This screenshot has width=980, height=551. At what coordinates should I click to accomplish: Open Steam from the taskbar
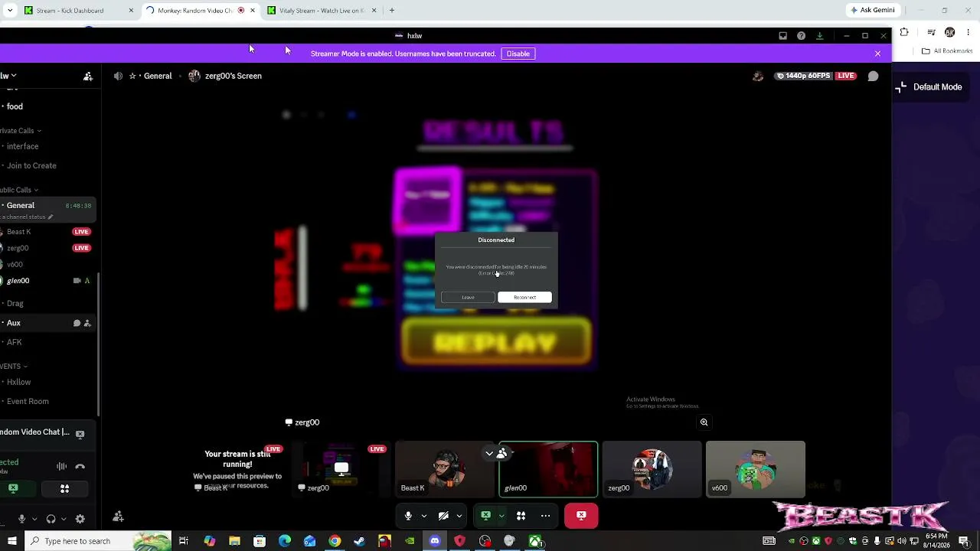[359, 541]
